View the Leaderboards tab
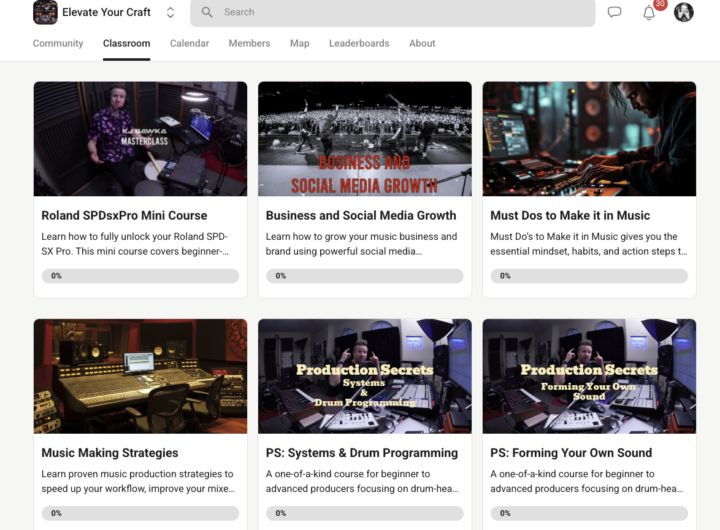720x530 pixels. coord(359,43)
